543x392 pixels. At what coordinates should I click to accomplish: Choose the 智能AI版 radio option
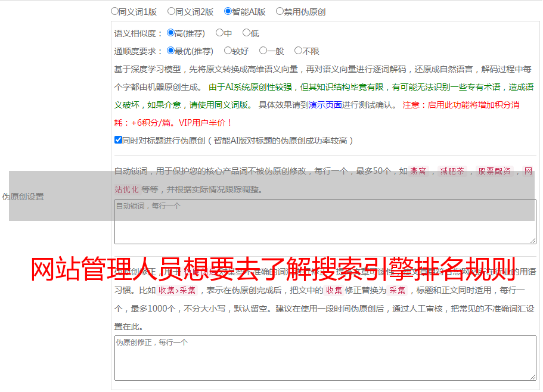pyautogui.click(x=228, y=11)
